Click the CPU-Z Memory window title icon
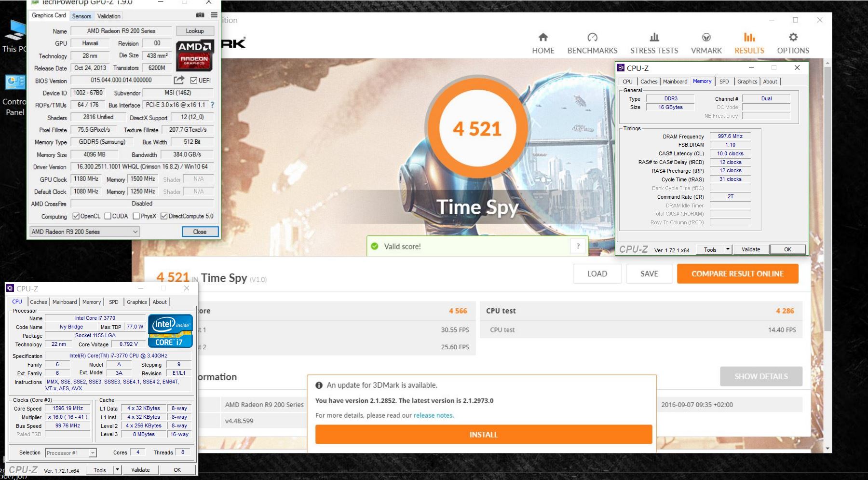The width and height of the screenshot is (868, 480). (621, 68)
